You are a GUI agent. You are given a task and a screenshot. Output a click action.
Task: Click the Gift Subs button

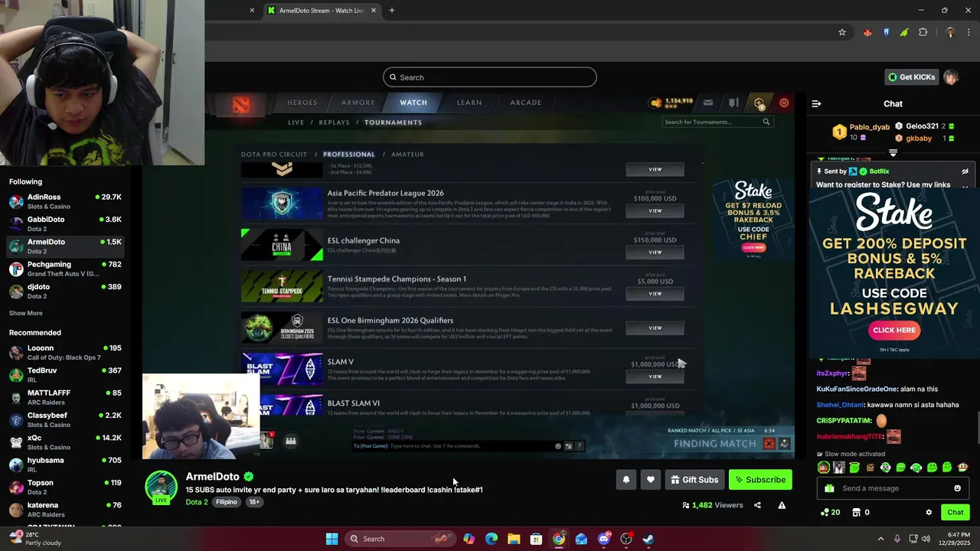tap(694, 480)
